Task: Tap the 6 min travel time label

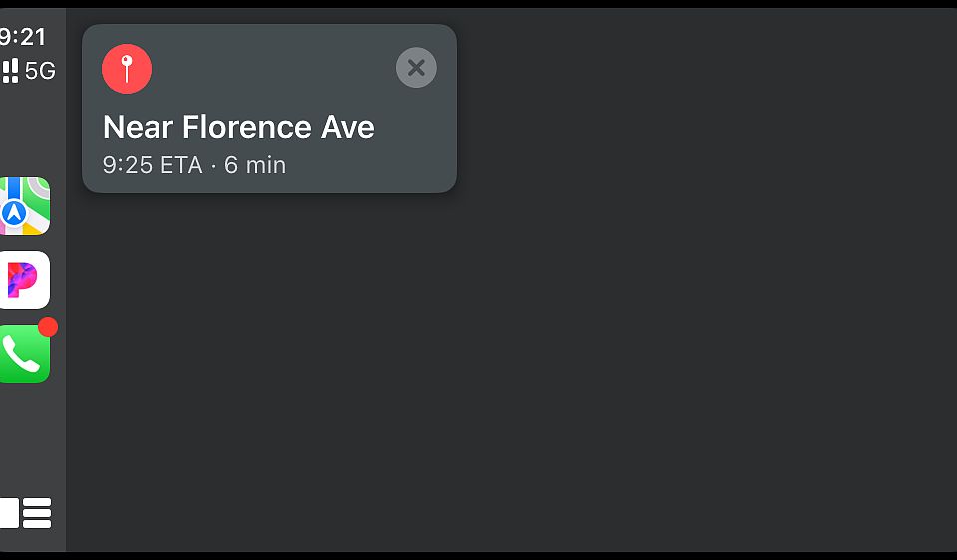Action: click(x=255, y=165)
